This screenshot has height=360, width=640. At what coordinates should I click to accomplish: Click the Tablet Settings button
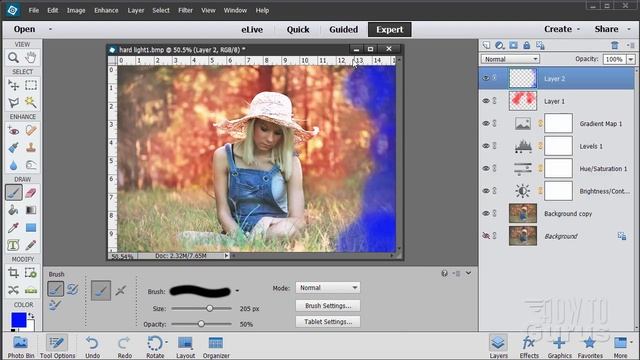coord(328,322)
